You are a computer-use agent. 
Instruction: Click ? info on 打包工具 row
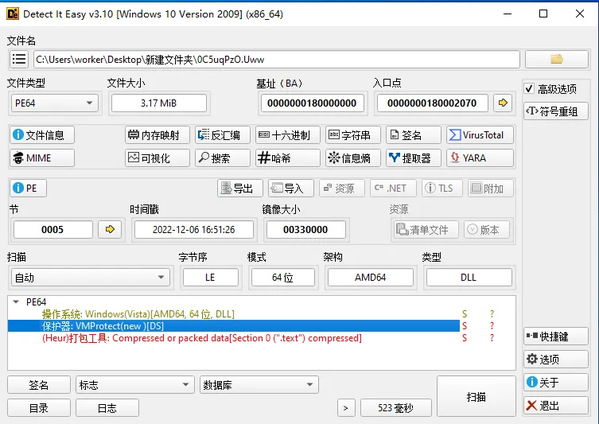point(492,338)
